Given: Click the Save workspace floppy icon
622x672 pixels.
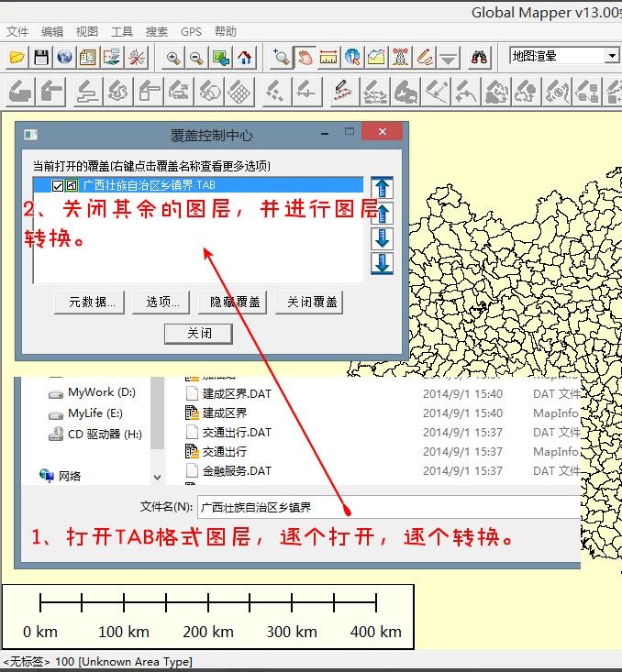Looking at the screenshot, I should click(x=40, y=57).
